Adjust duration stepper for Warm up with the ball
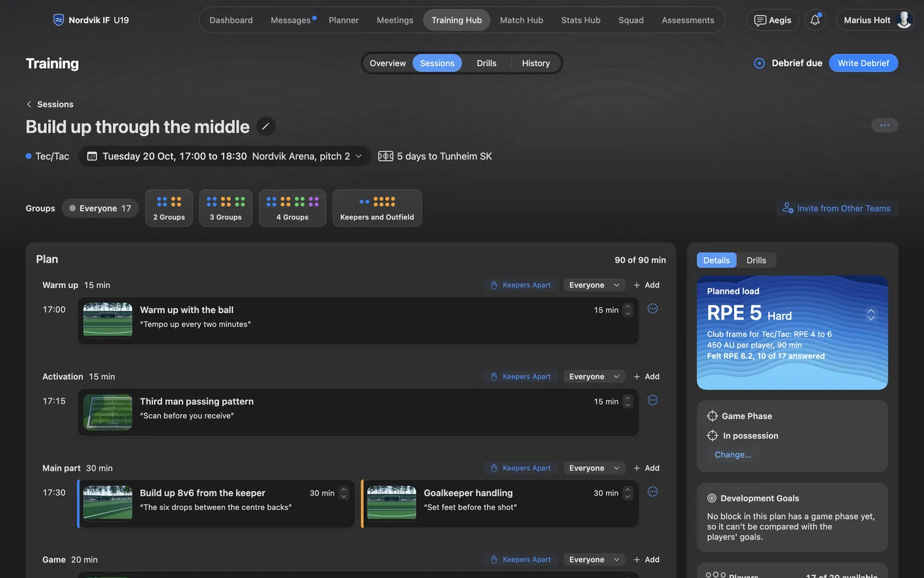Image resolution: width=924 pixels, height=578 pixels. coord(628,310)
